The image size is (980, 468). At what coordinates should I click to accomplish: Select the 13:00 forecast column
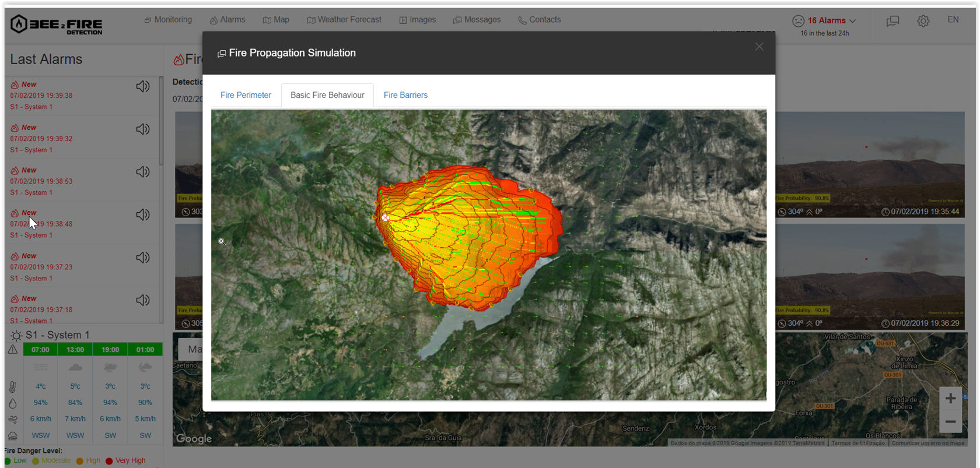point(75,350)
